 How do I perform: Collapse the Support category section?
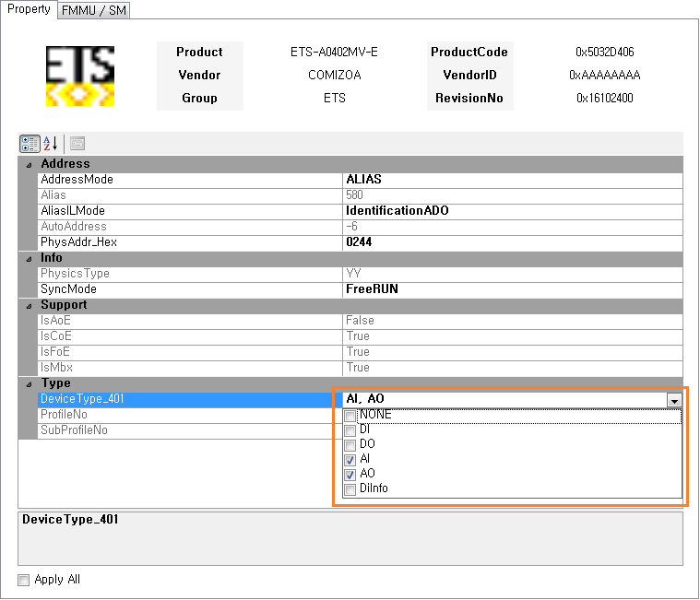pos(28,305)
